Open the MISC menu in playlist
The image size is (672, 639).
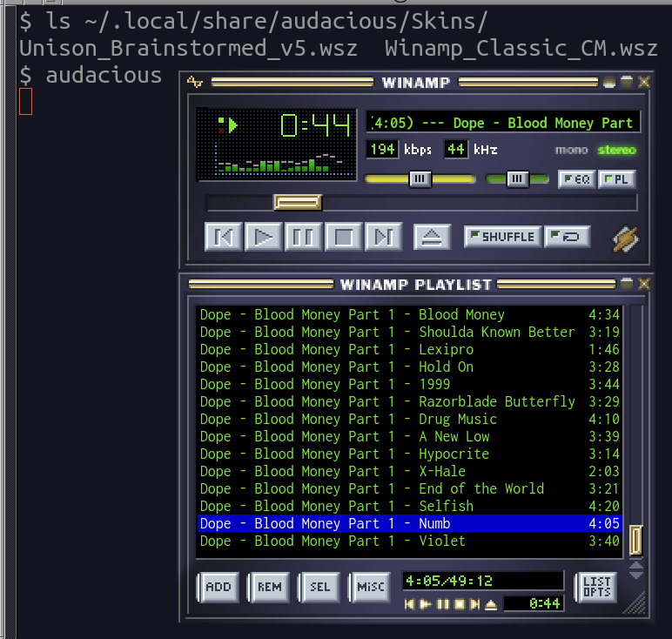370,588
